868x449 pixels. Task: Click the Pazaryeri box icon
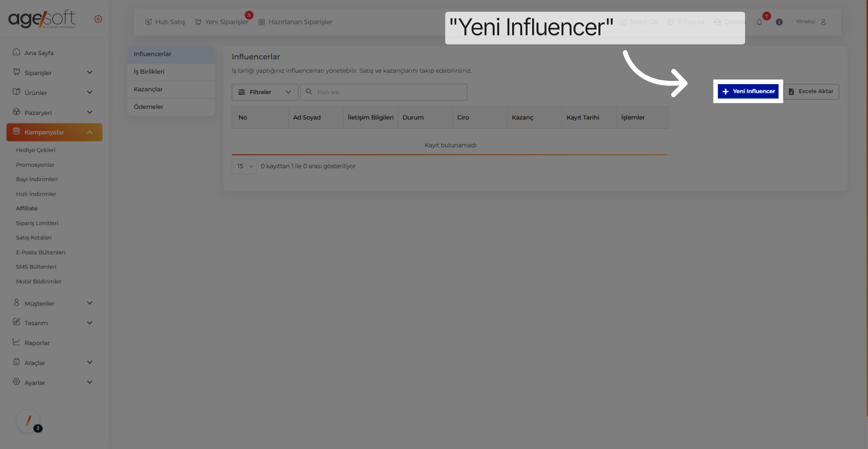(16, 112)
